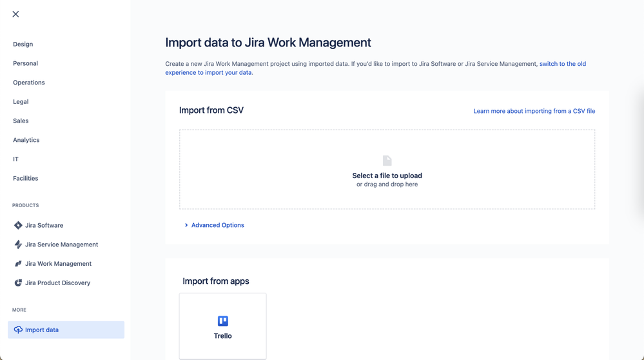Close the project template panel with the X icon
Screen dimensions: 644x360
click(15, 14)
